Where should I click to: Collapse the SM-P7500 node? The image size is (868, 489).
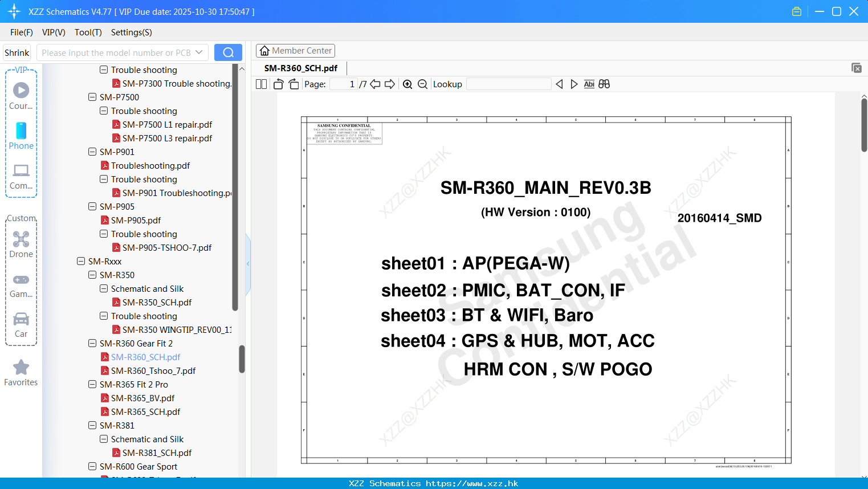coord(92,97)
